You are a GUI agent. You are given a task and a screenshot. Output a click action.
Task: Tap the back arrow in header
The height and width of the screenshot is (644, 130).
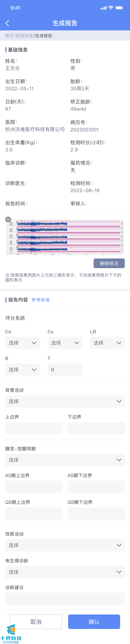click(x=7, y=23)
